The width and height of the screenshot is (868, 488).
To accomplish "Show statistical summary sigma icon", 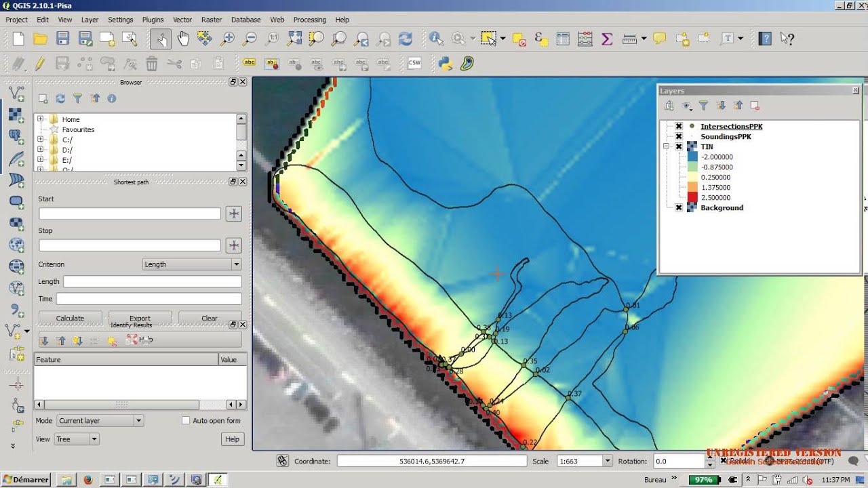I will 607,39.
